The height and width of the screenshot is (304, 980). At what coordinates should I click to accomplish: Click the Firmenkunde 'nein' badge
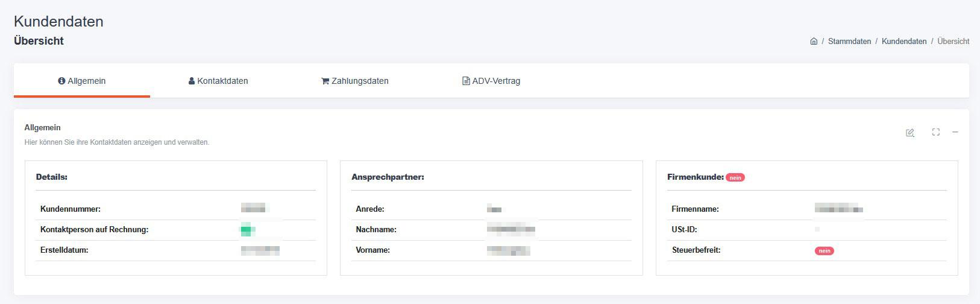(x=735, y=178)
